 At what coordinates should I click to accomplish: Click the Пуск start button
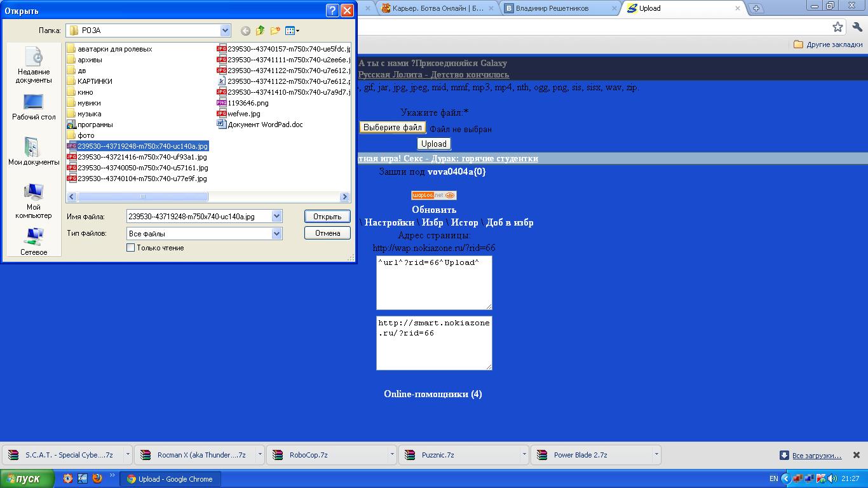pyautogui.click(x=27, y=479)
